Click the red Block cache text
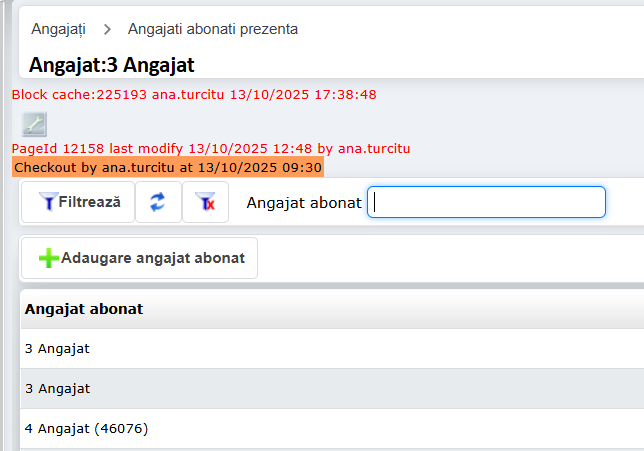The width and height of the screenshot is (644, 451). point(193,95)
